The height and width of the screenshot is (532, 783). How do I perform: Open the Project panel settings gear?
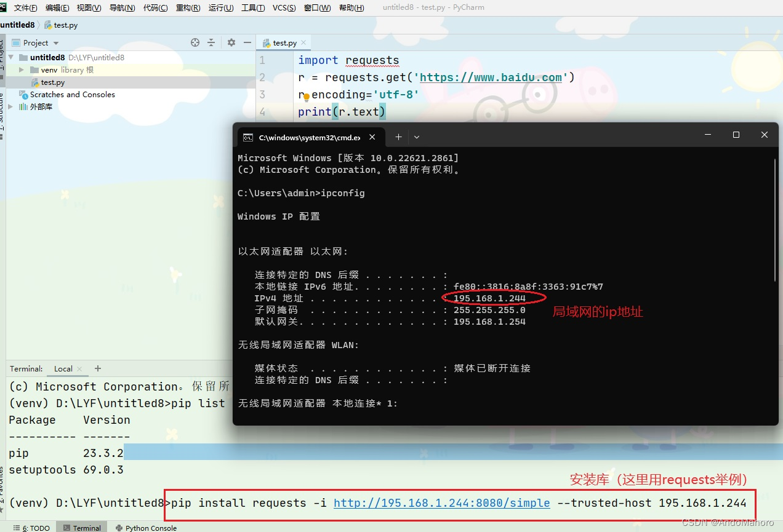(x=230, y=42)
